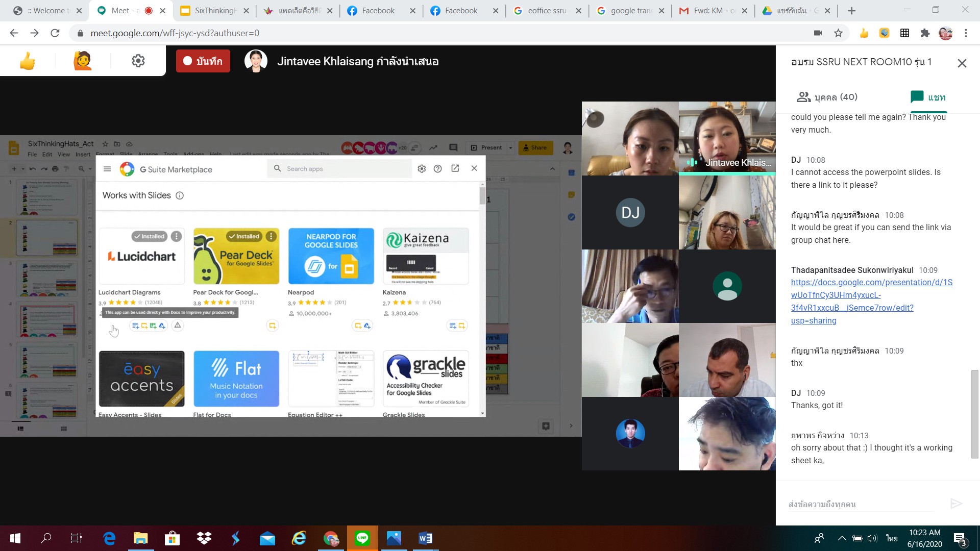Open the Edit menu in Slides

pyautogui.click(x=47, y=154)
